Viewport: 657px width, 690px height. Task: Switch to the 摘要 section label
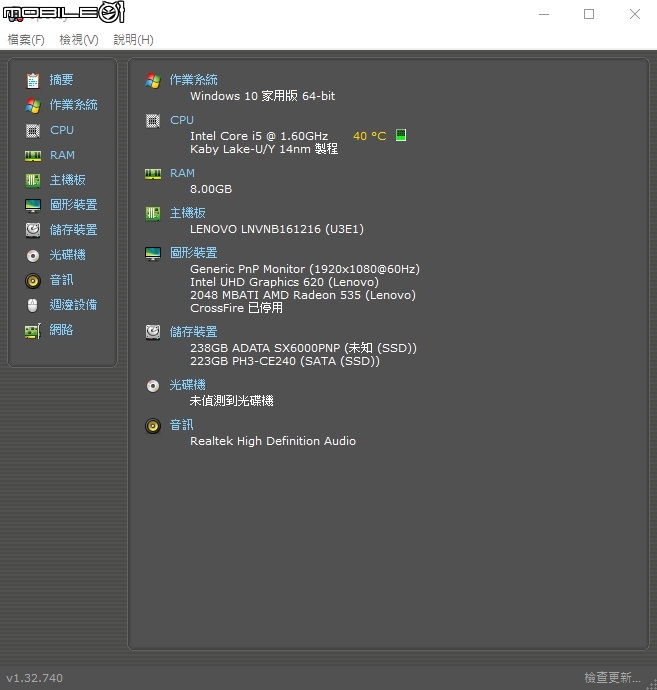tap(61, 80)
